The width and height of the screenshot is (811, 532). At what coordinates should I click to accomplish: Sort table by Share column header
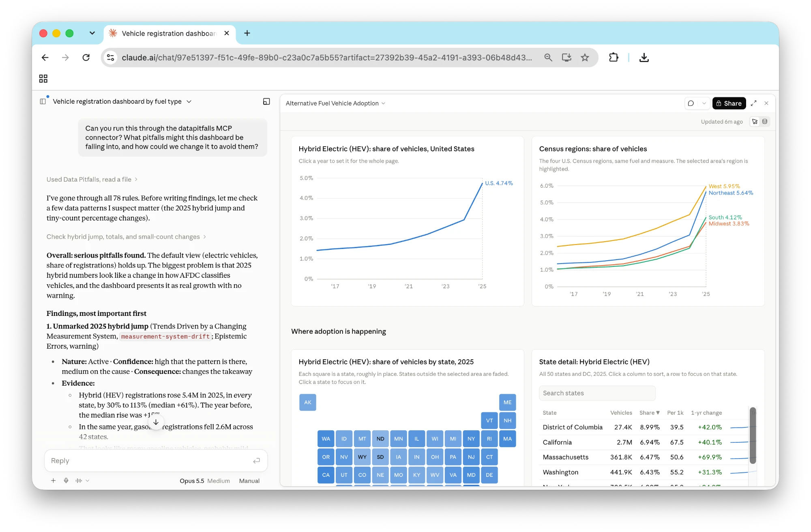[649, 413]
